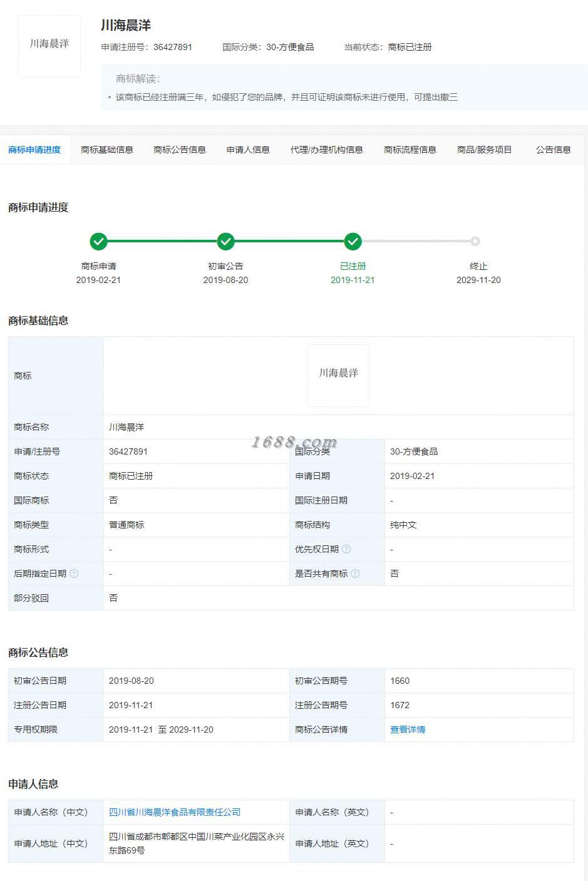Click the 申请/注册号 value 36427891 in table

[128, 451]
